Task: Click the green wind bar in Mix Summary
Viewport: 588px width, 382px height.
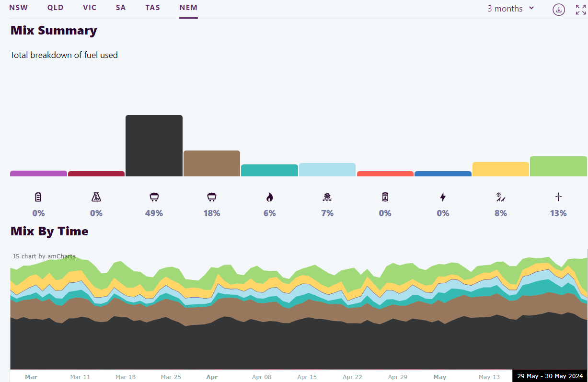Action: (x=558, y=166)
